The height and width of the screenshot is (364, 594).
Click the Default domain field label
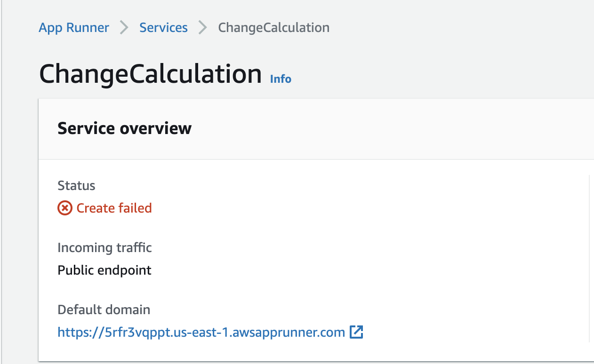click(x=104, y=309)
